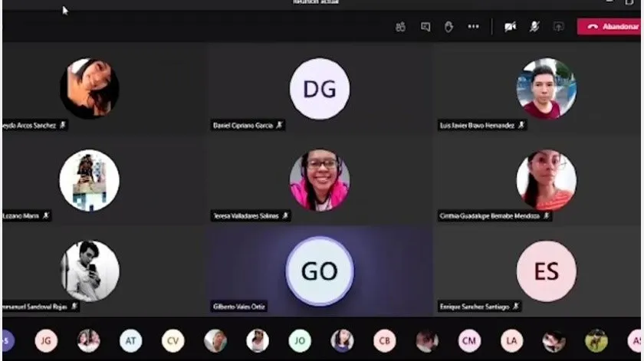This screenshot has height=361, width=644.
Task: Open the participants panel icon
Action: tap(400, 27)
